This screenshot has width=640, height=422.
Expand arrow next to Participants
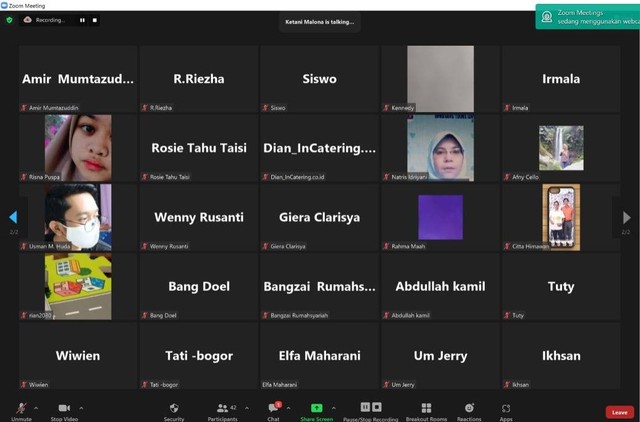click(x=247, y=408)
